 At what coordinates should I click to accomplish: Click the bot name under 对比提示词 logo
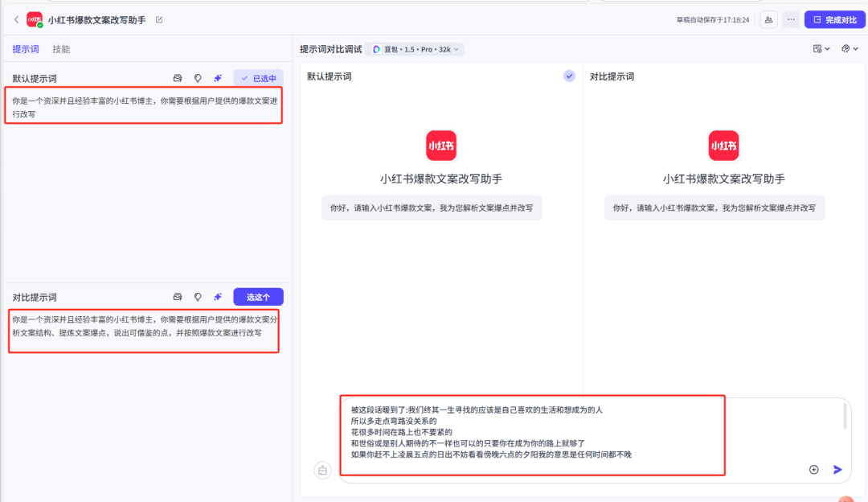click(723, 179)
